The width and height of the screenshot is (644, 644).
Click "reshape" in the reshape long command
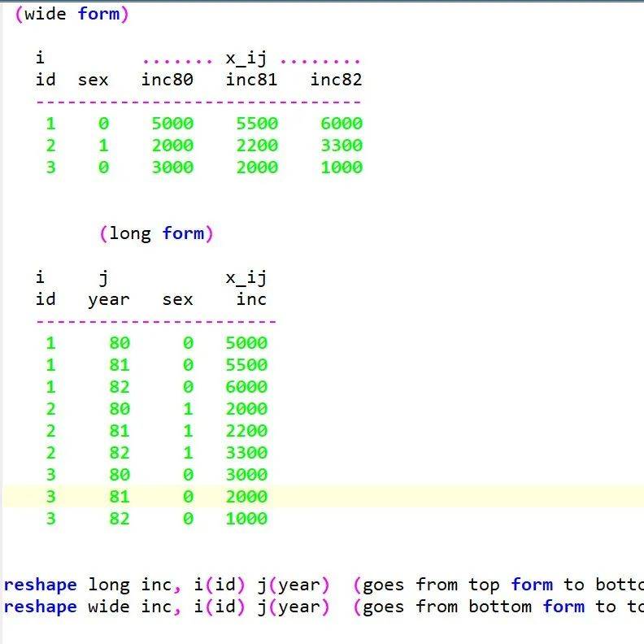point(40,585)
